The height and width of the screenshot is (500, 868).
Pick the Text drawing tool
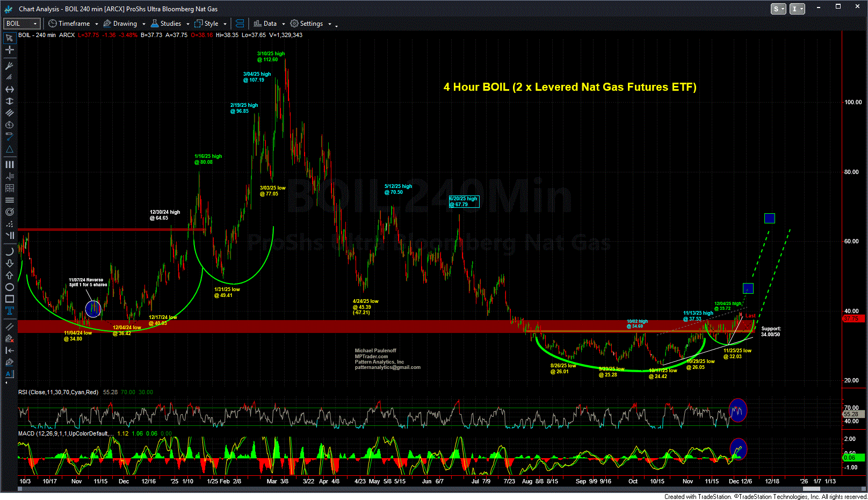(x=9, y=311)
